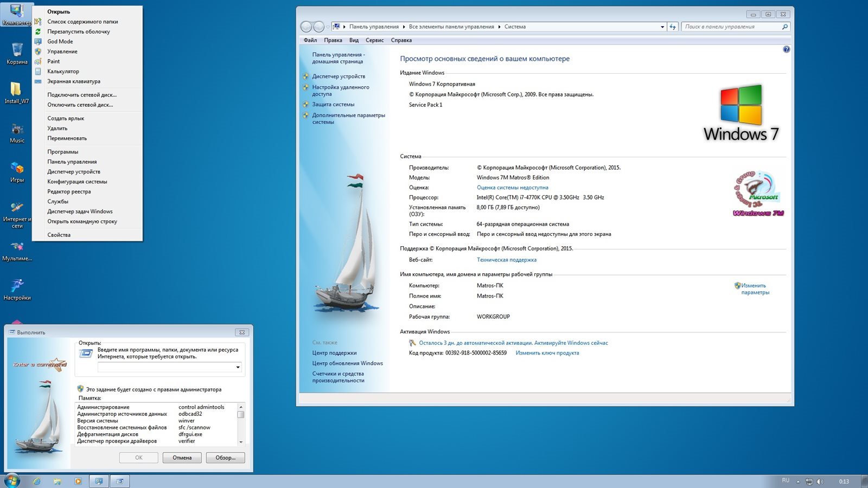Choose Перезапустить оболочку in the context menu
Image resolution: width=868 pixels, height=488 pixels.
(x=87, y=31)
